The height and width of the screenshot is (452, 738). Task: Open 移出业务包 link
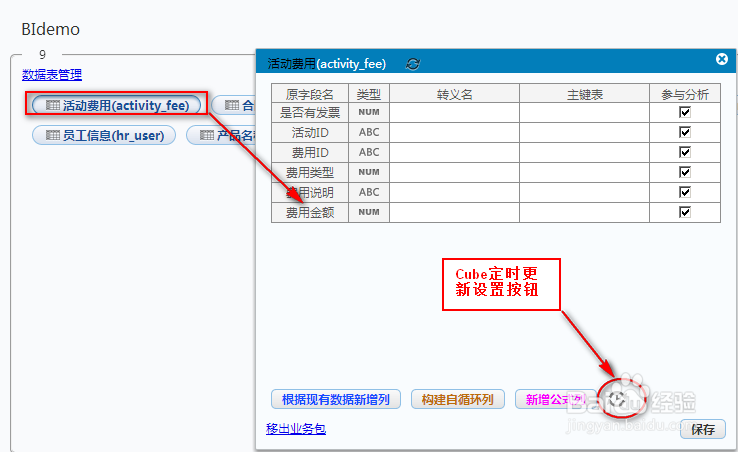tap(296, 428)
